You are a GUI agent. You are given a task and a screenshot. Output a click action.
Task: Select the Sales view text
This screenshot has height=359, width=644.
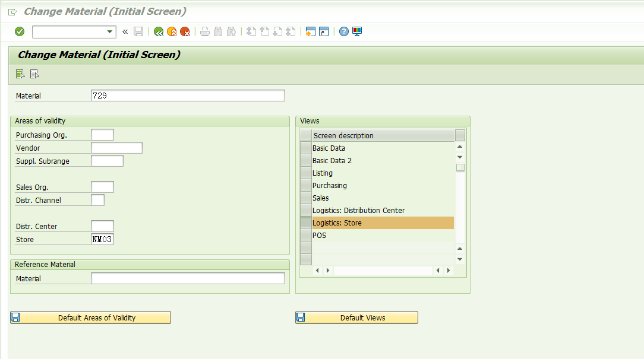coord(320,198)
